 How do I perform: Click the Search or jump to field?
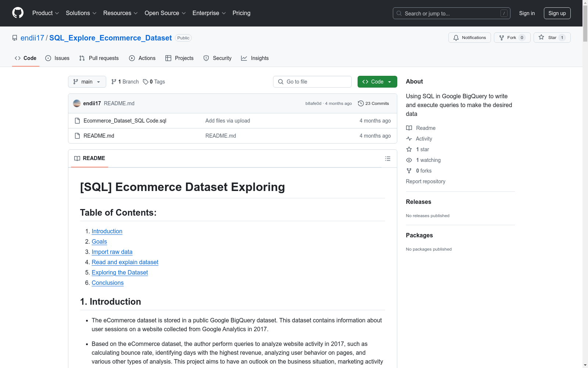452,13
